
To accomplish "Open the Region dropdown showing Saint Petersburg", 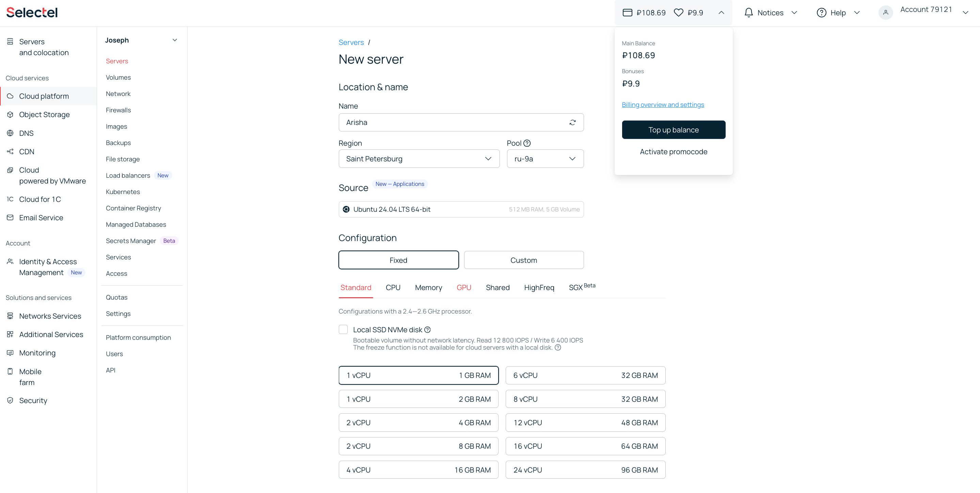I will [419, 159].
